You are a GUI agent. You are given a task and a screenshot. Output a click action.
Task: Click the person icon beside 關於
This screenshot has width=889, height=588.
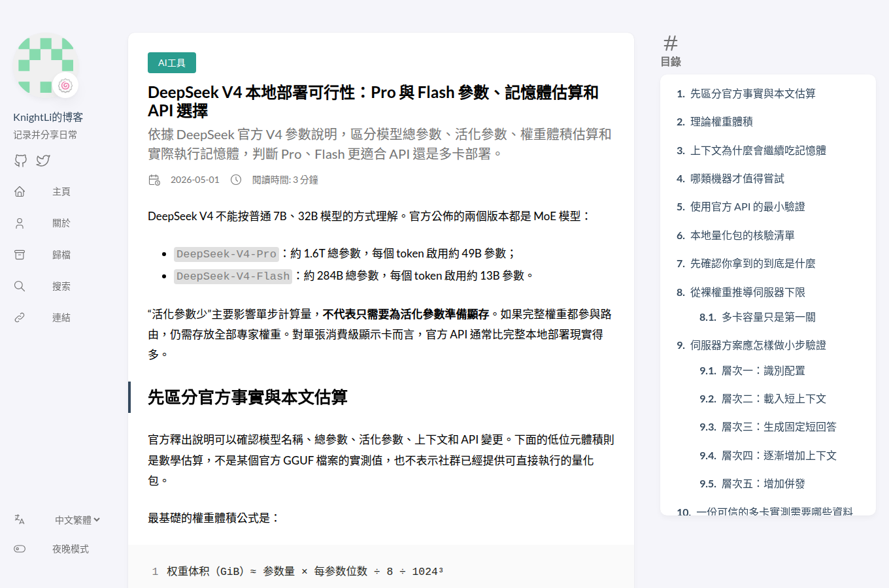tap(20, 223)
